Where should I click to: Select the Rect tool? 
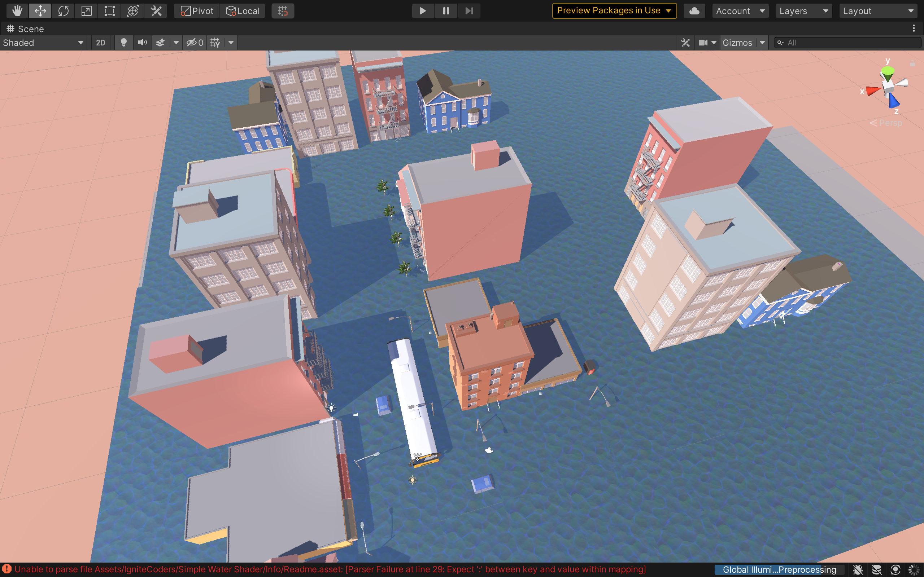[x=110, y=11]
